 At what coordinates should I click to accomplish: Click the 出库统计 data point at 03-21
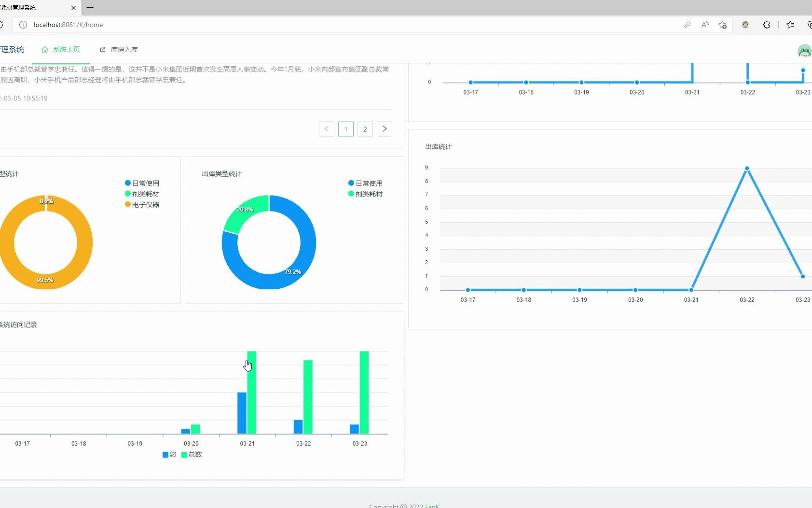pyautogui.click(x=691, y=290)
